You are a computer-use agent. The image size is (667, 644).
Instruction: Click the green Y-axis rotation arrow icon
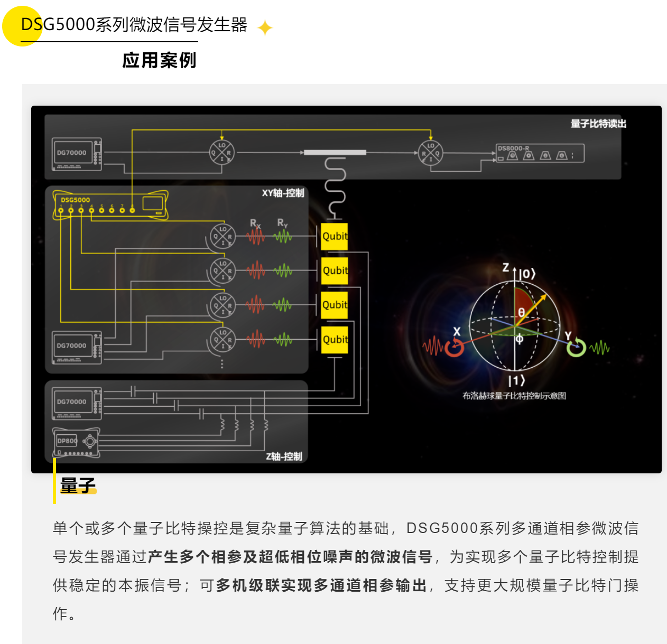coord(576,347)
